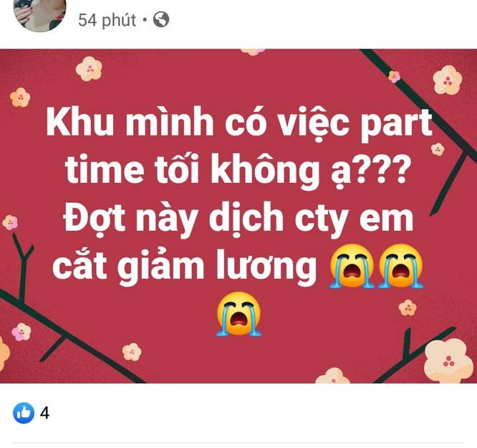
Task: Click the pink flower on bottom-left branch
Action: click(x=21, y=332)
